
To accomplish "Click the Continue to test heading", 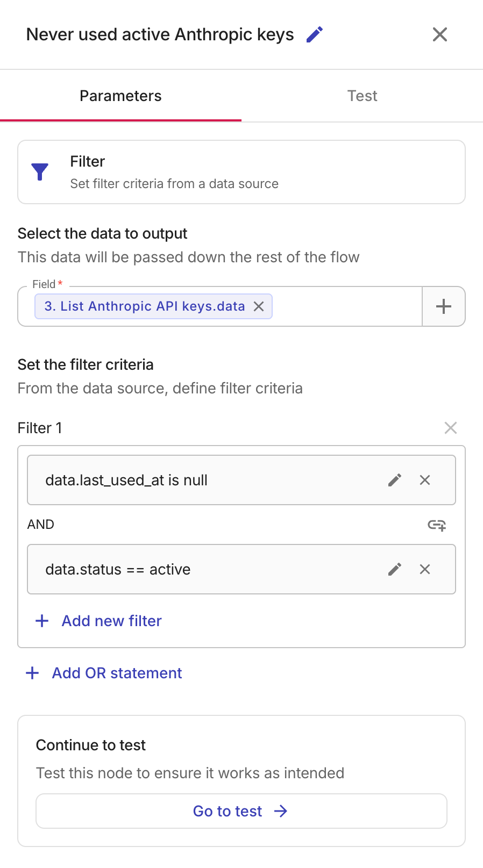I will click(x=91, y=745).
